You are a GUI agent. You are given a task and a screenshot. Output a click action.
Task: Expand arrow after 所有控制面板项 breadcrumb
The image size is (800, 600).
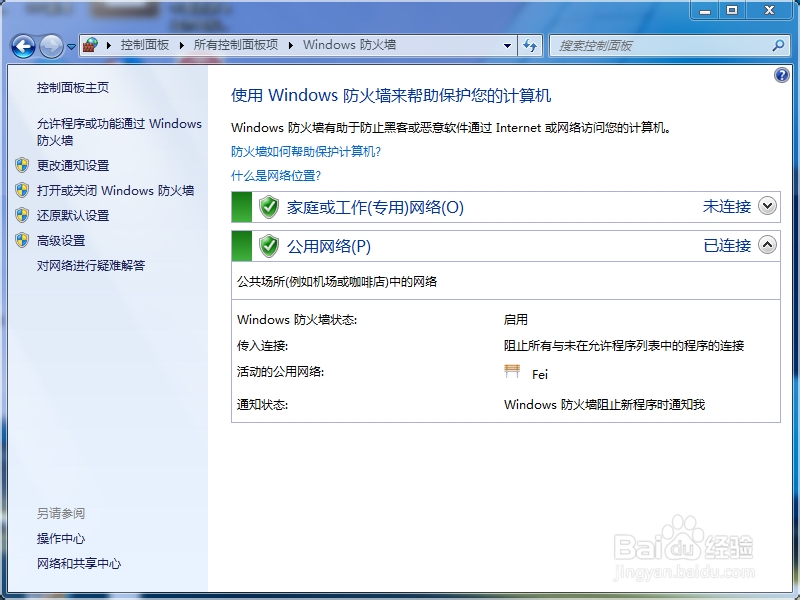click(290, 45)
